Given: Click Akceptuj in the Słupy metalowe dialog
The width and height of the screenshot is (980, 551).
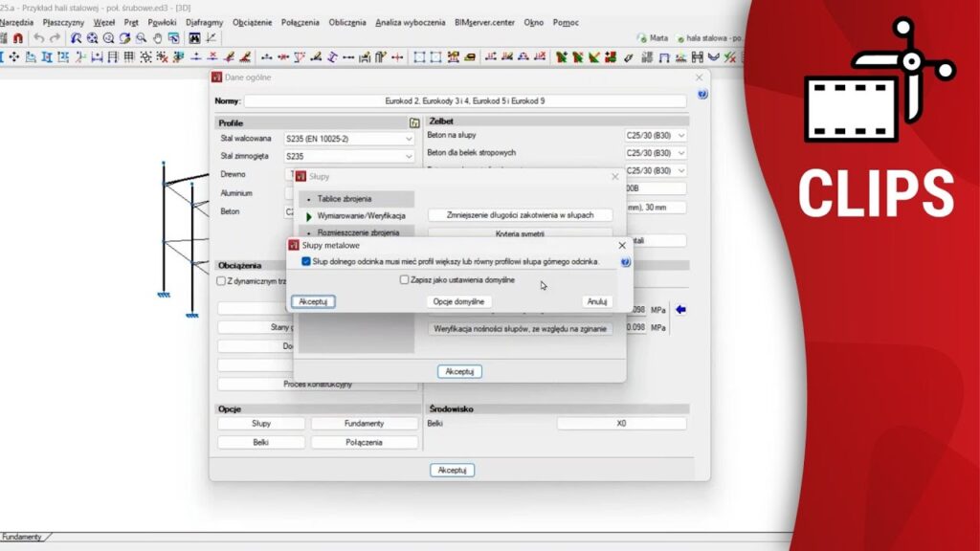Looking at the screenshot, I should click(x=313, y=301).
